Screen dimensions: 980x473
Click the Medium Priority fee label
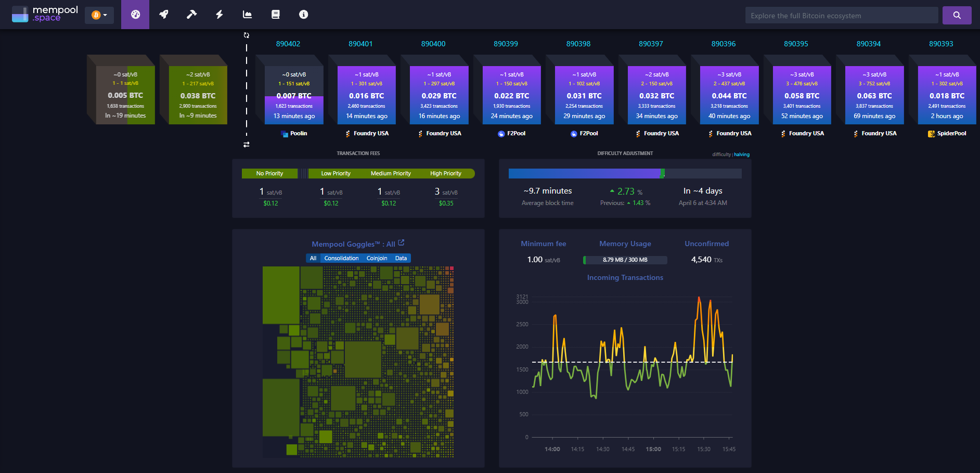tap(391, 174)
